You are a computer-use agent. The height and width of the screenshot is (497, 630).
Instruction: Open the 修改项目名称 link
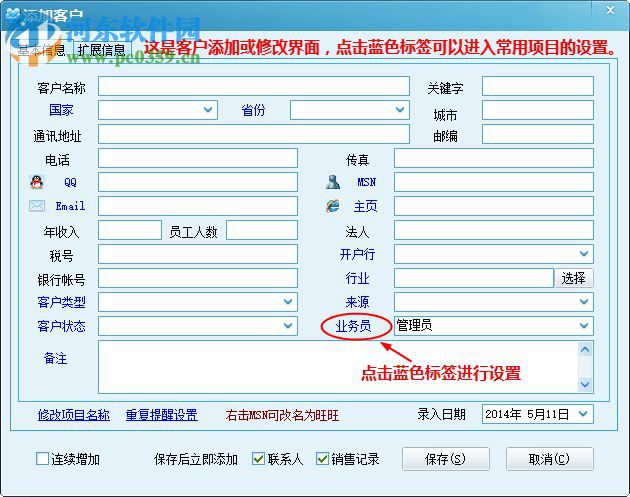point(74,415)
